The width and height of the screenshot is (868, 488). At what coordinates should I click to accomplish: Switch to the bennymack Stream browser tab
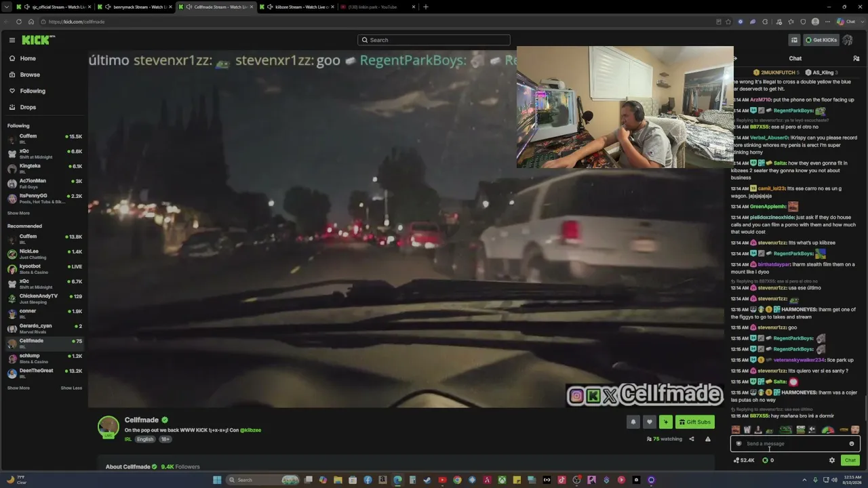click(x=134, y=7)
